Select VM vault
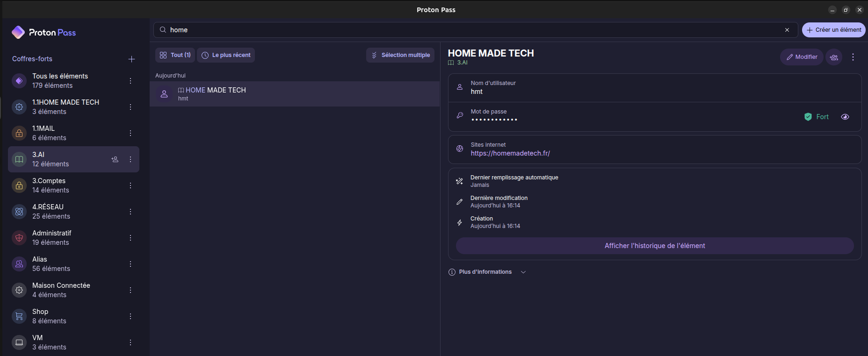868x356 pixels. (x=73, y=342)
